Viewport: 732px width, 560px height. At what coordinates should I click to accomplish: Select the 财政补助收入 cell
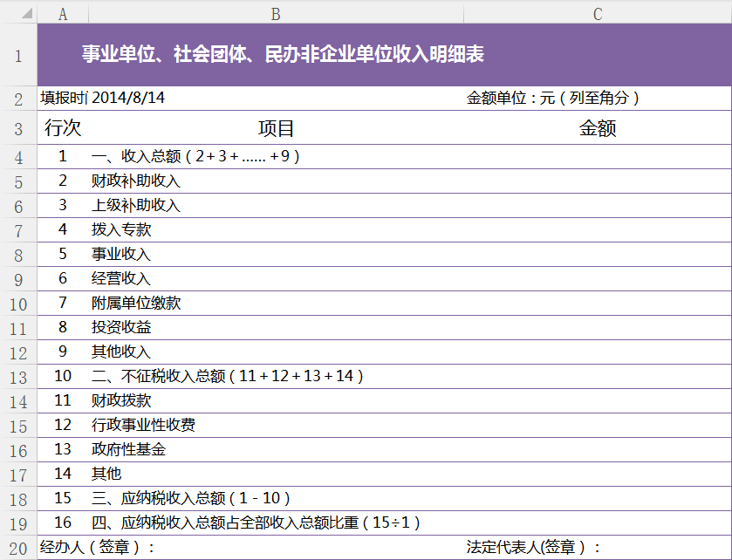coord(136,181)
